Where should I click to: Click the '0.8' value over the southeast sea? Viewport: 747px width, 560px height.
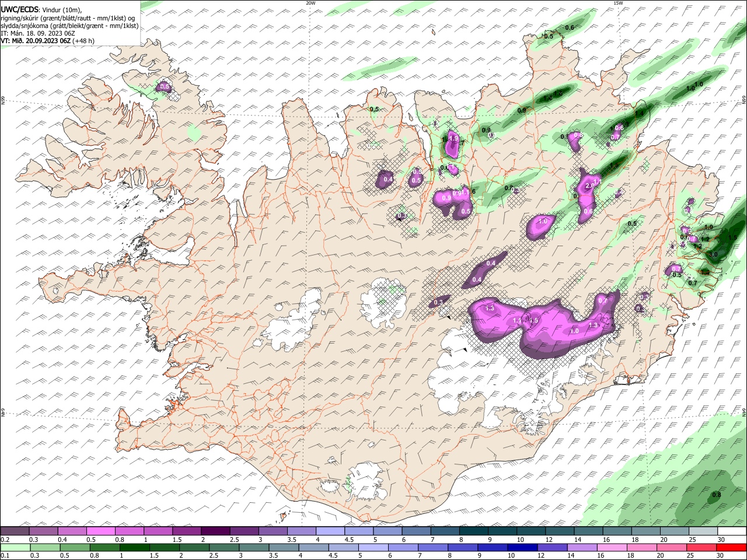pyautogui.click(x=716, y=495)
